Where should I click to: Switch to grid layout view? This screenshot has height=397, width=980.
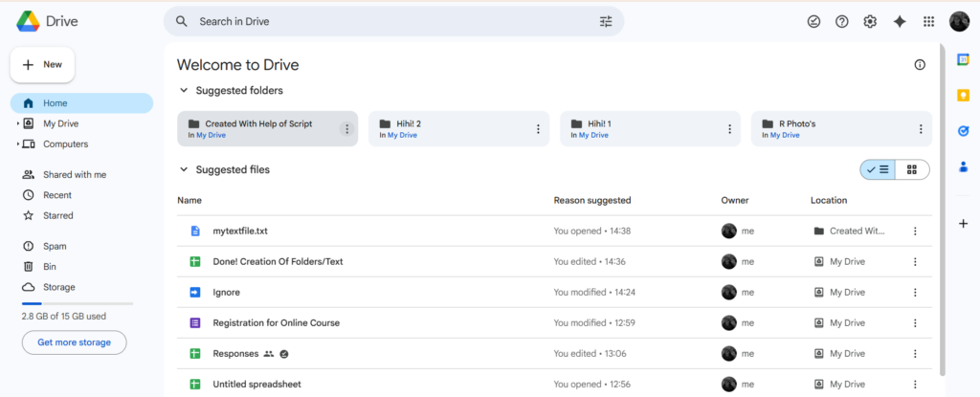coord(912,169)
